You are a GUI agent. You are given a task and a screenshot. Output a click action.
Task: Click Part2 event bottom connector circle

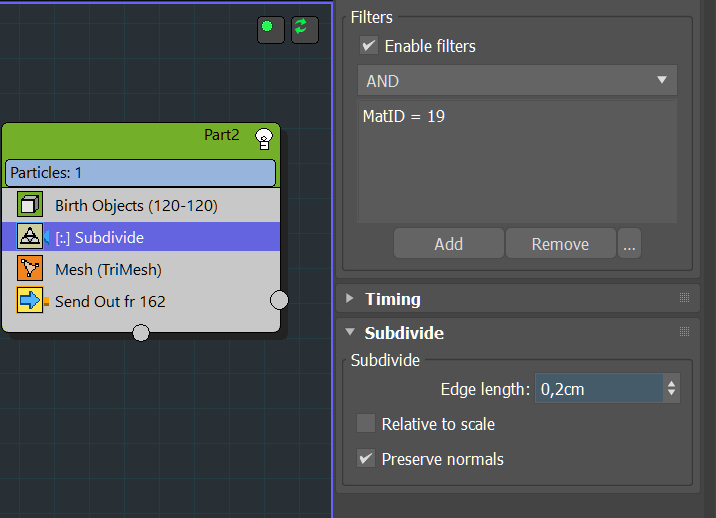(141, 333)
